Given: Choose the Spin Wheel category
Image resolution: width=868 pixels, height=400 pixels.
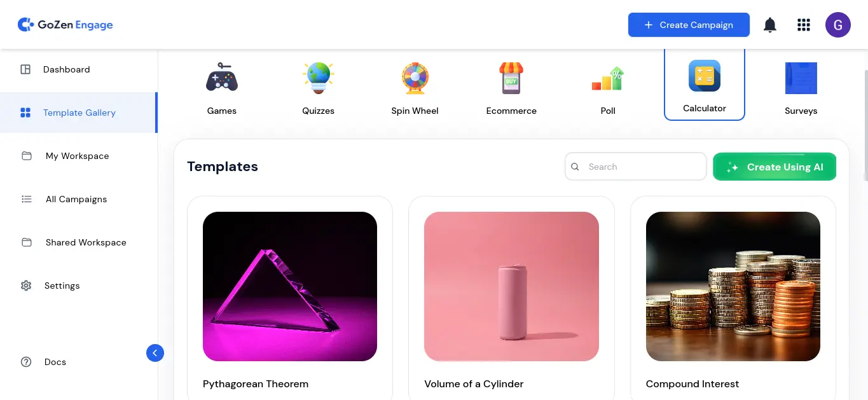Looking at the screenshot, I should [x=415, y=78].
